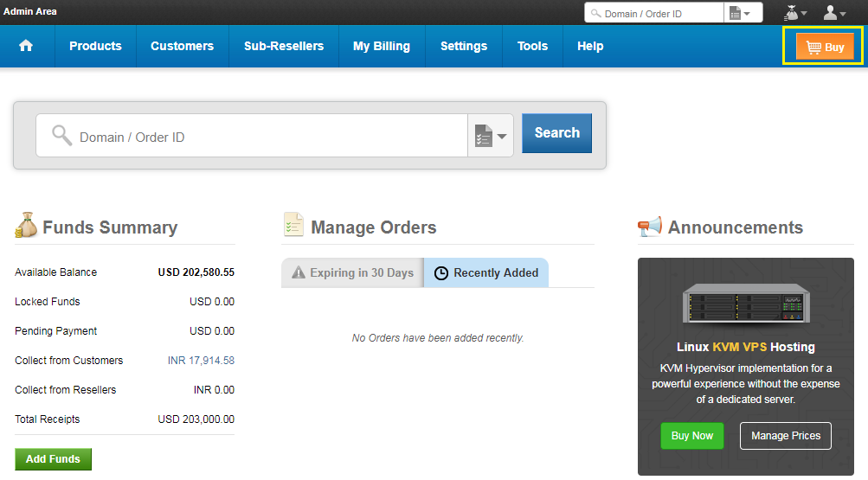This screenshot has width=868, height=480.
Task: Focus the main Domain / Order ID field
Action: point(252,136)
